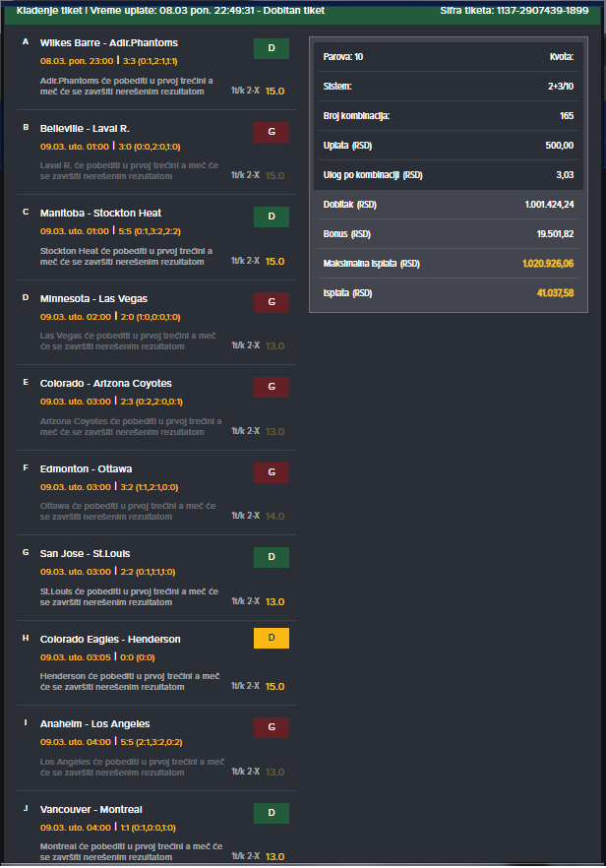Viewport: 606px width, 868px height.
Task: Click the Broj kombinacija 165 row
Action: coord(449,116)
